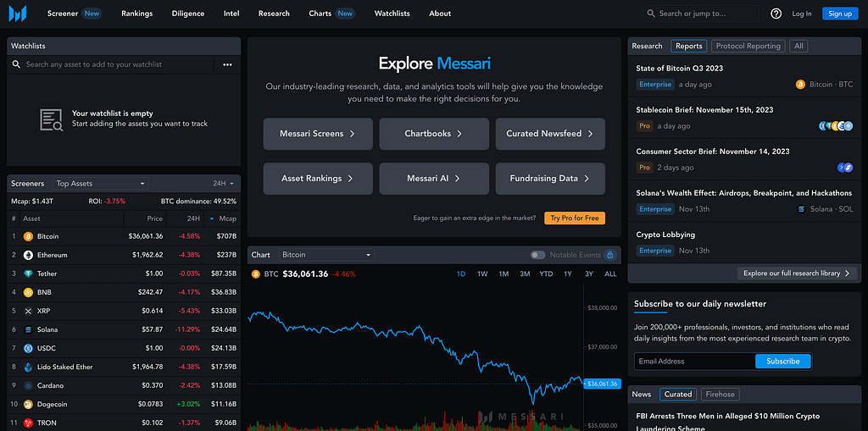Click the Dogecoin coin icon

(x=28, y=405)
